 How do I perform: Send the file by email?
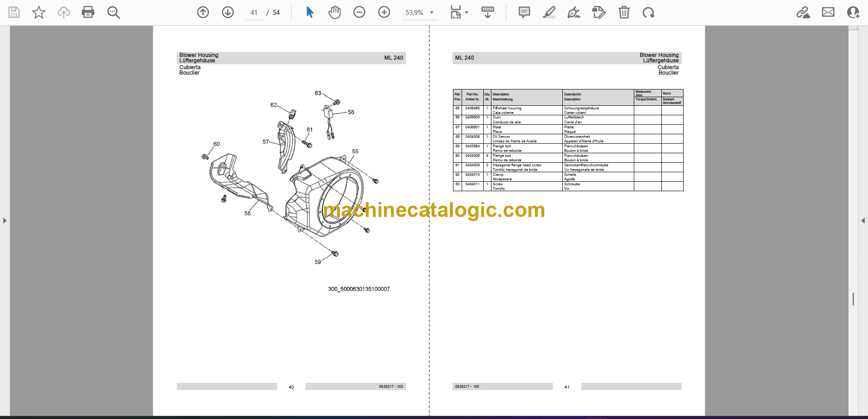pyautogui.click(x=828, y=12)
